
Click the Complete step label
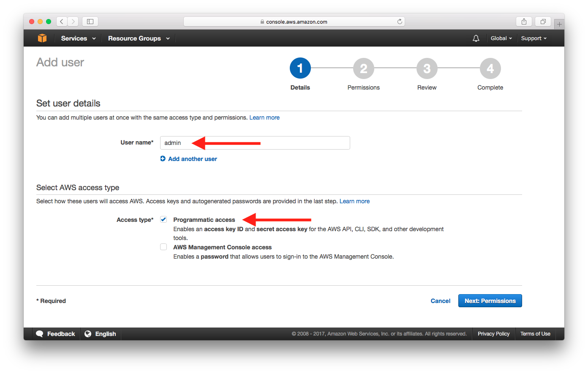pos(490,87)
